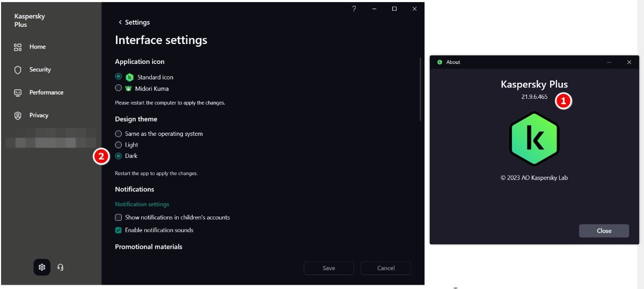Click the Close button in About window
Viewport: 644px width, 289px height.
click(x=604, y=230)
